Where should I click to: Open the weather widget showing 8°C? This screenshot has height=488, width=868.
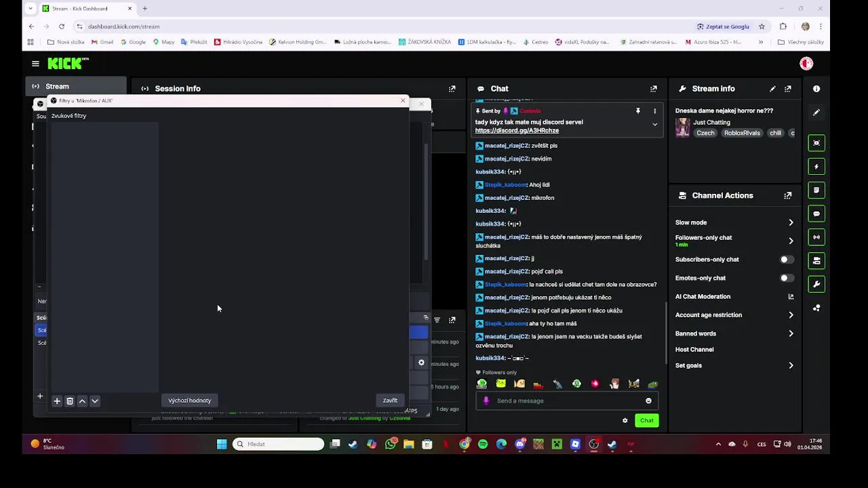47,445
